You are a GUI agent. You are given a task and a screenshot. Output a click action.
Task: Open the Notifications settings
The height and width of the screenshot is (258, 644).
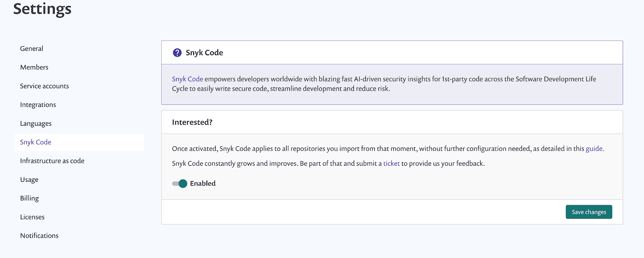pos(39,235)
